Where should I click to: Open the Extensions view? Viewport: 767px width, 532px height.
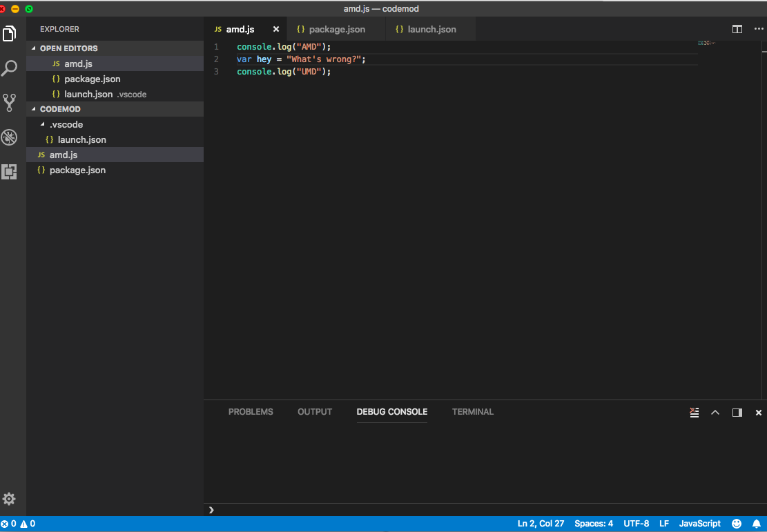tap(10, 172)
